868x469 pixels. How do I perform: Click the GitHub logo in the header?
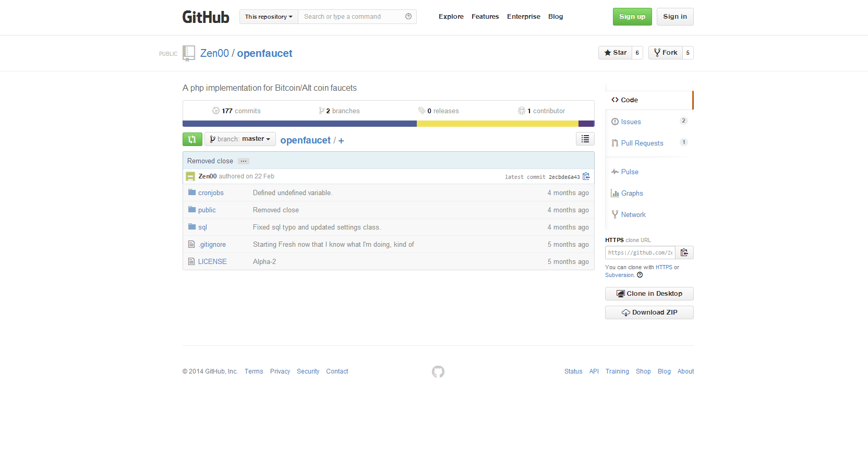click(x=206, y=17)
